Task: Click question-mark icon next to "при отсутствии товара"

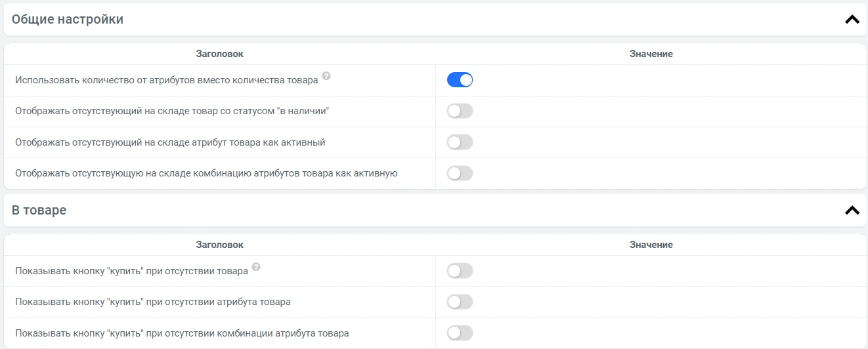Action: 256,267
